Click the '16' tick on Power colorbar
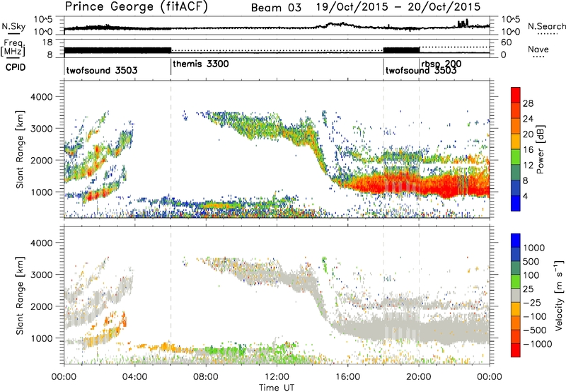 tap(528, 150)
